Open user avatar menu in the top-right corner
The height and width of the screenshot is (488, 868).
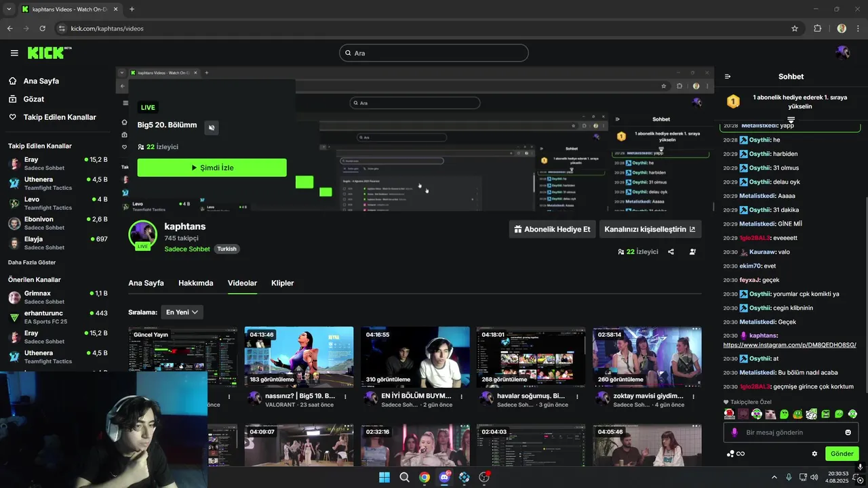point(842,53)
